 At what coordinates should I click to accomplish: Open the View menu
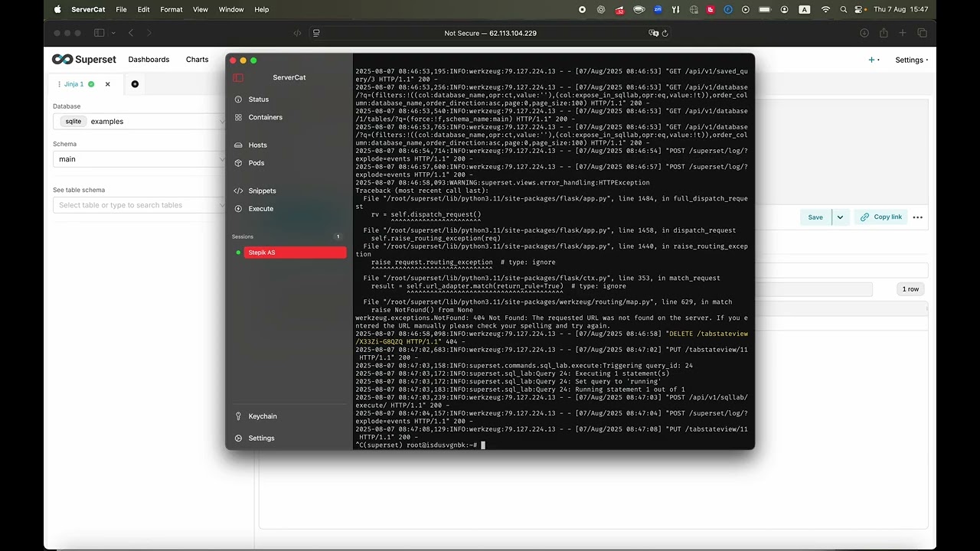coord(201,9)
